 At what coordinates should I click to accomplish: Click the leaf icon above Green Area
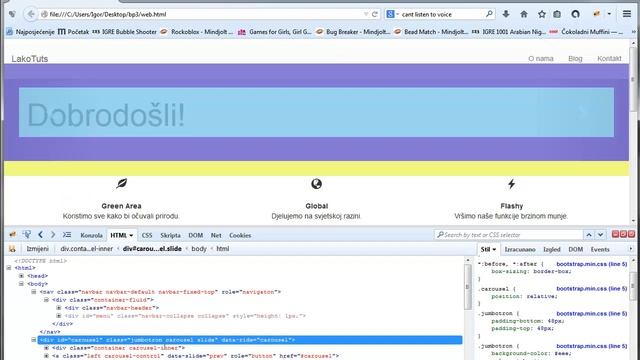121,184
